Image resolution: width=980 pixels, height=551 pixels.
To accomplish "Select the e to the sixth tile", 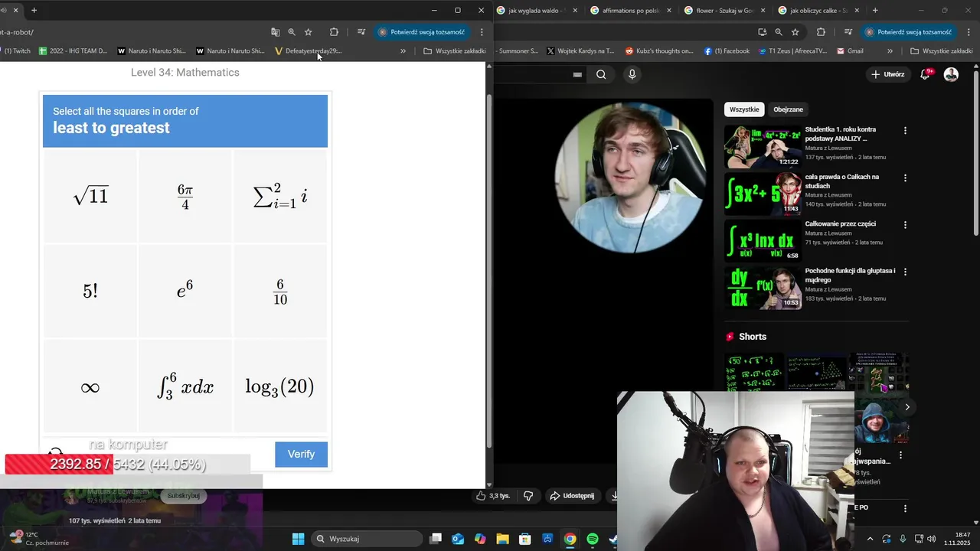I will 185,292.
